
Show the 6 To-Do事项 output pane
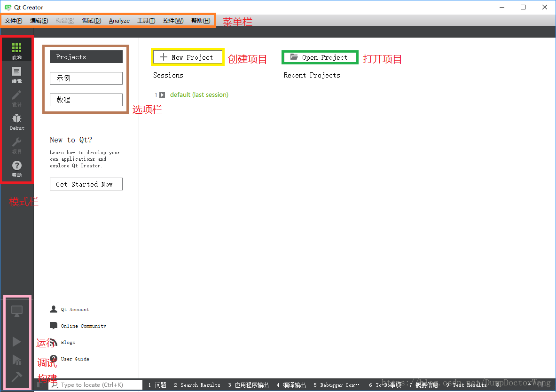[385, 385]
